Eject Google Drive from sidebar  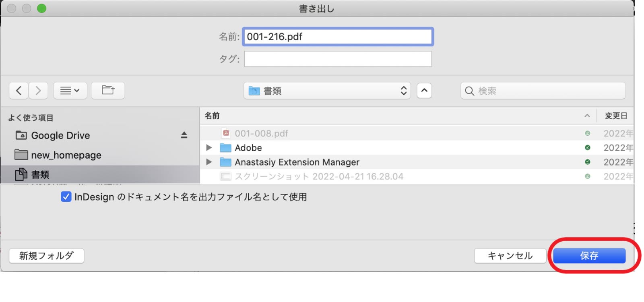184,135
